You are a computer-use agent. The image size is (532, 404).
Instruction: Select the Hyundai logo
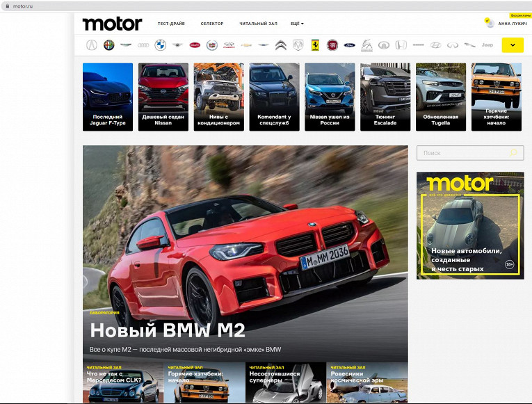coord(435,45)
